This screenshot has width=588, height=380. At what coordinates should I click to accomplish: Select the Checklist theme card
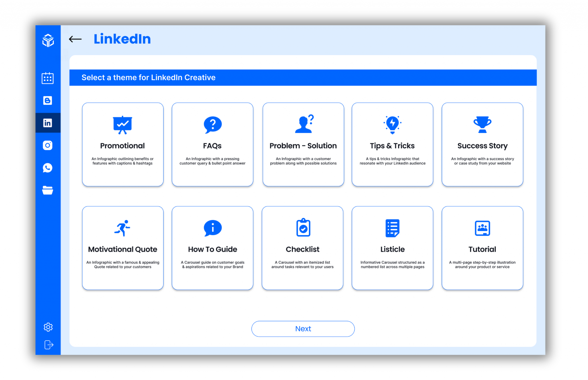pyautogui.click(x=303, y=247)
